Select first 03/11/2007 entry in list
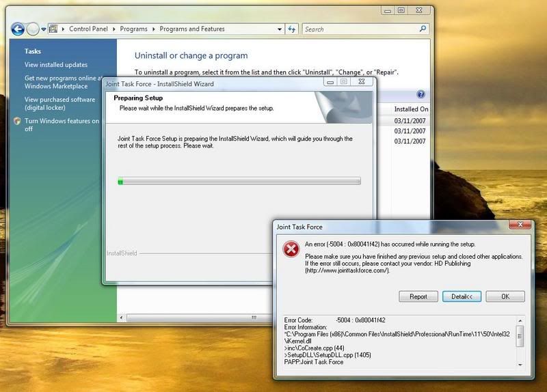The width and height of the screenshot is (547, 392). tap(410, 121)
